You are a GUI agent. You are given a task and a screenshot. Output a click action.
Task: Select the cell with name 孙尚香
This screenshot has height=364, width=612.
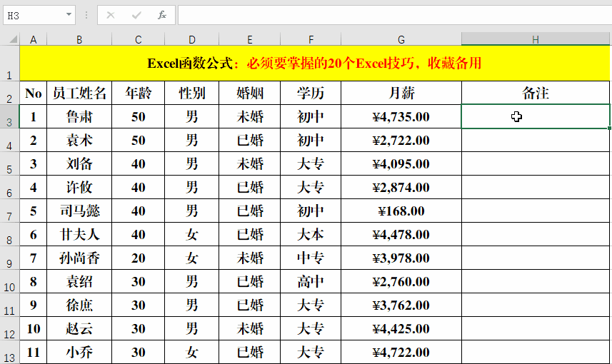point(79,258)
